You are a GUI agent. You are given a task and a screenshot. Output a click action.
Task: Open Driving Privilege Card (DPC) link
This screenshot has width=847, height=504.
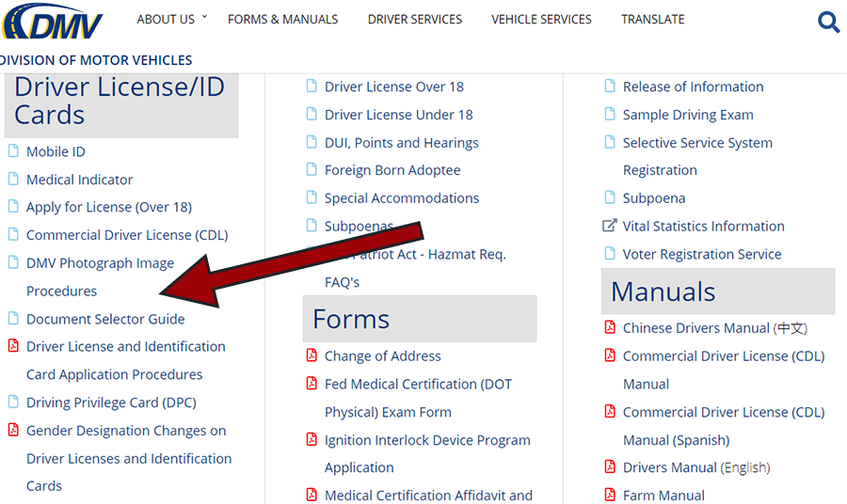111,402
